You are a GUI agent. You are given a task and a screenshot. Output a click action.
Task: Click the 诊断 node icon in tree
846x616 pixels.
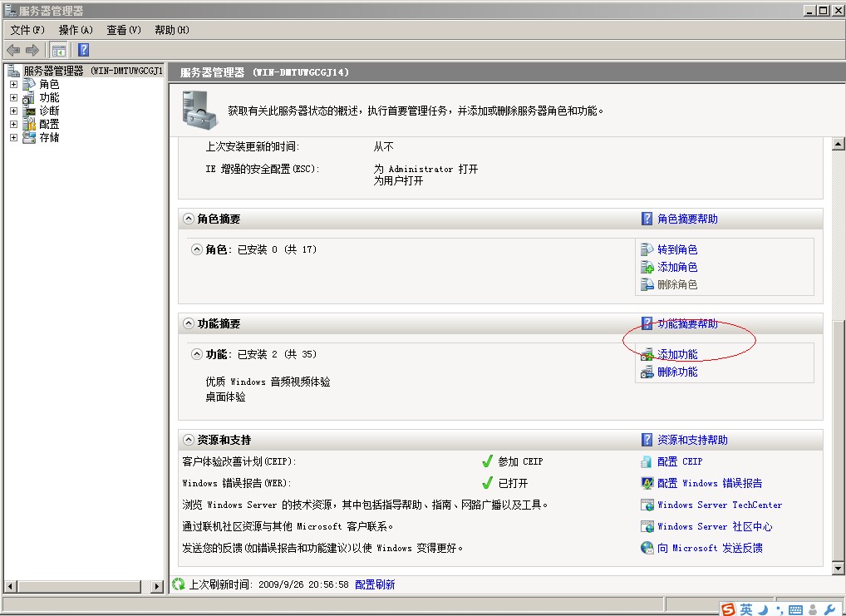29,111
